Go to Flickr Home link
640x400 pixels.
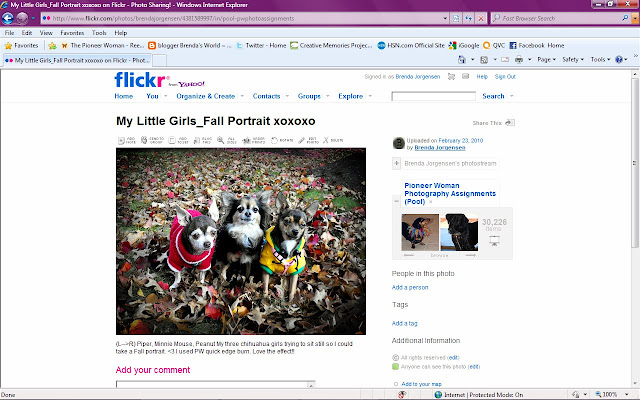[124, 96]
